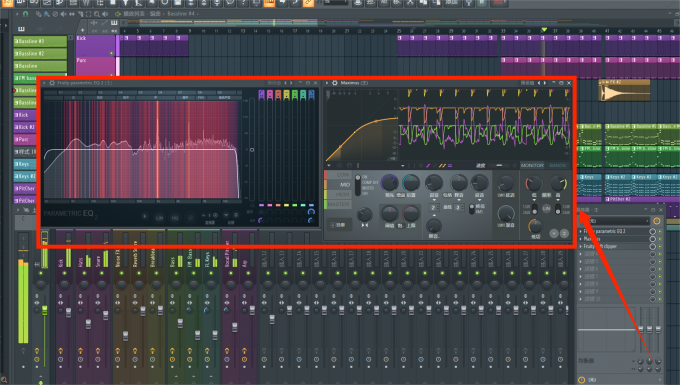
Task: Flip the Maximus peak/RMS switch
Action: (x=472, y=209)
